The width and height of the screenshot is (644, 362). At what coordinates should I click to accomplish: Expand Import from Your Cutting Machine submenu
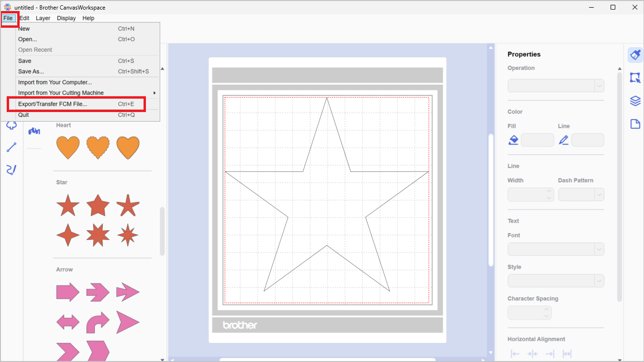click(88, 93)
